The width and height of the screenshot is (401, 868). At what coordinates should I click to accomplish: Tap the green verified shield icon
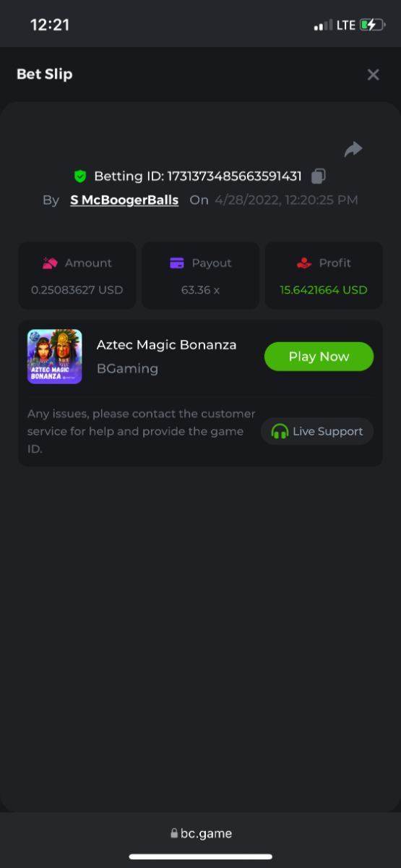pyautogui.click(x=80, y=176)
